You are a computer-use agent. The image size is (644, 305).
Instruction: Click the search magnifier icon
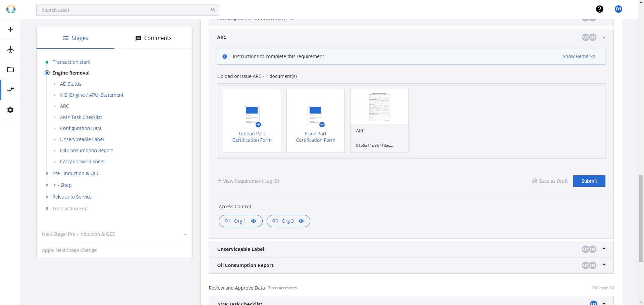(213, 10)
